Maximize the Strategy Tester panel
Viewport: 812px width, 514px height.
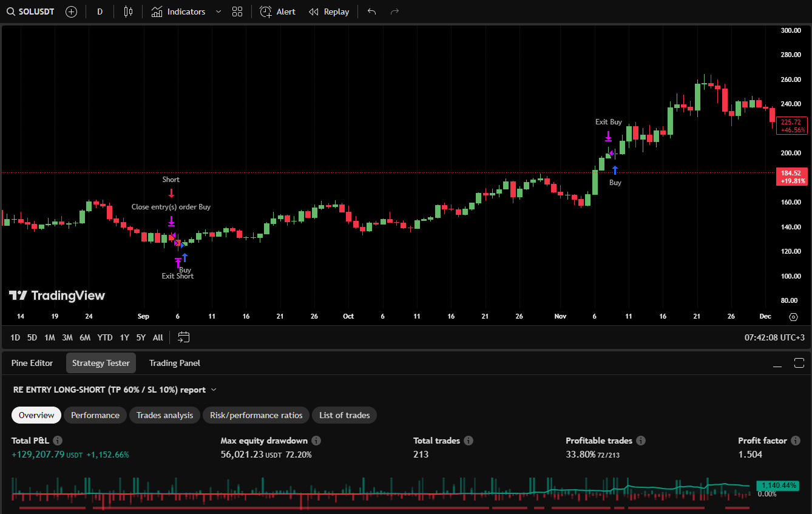[799, 363]
